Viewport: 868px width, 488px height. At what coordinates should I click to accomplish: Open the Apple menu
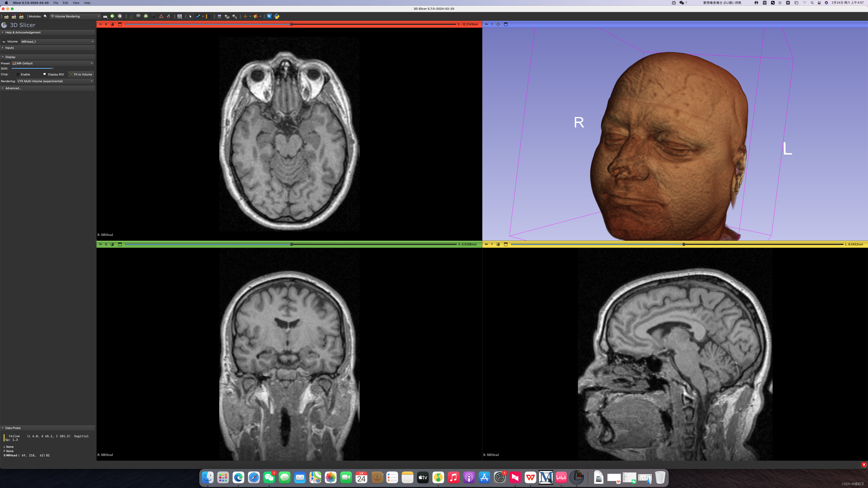click(6, 3)
